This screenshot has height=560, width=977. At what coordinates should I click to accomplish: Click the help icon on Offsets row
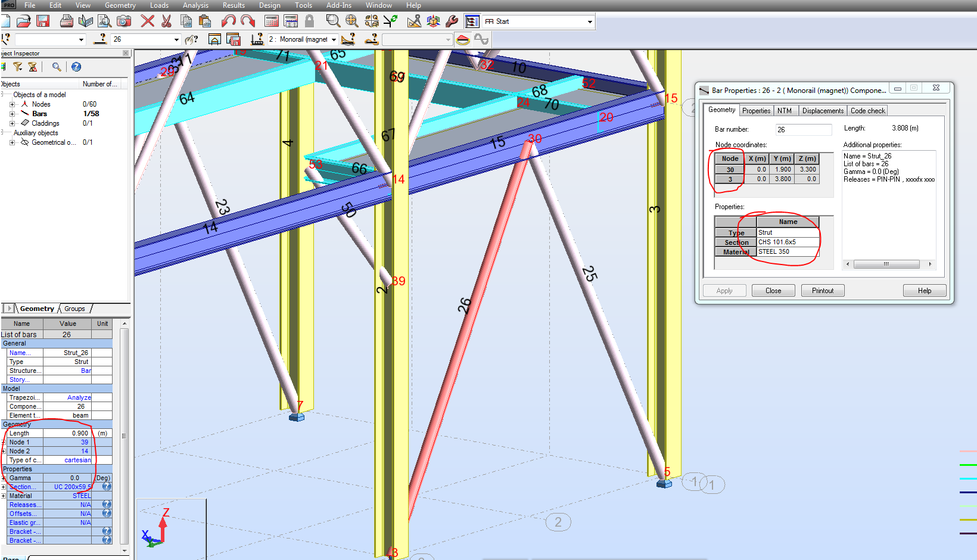pos(107,514)
